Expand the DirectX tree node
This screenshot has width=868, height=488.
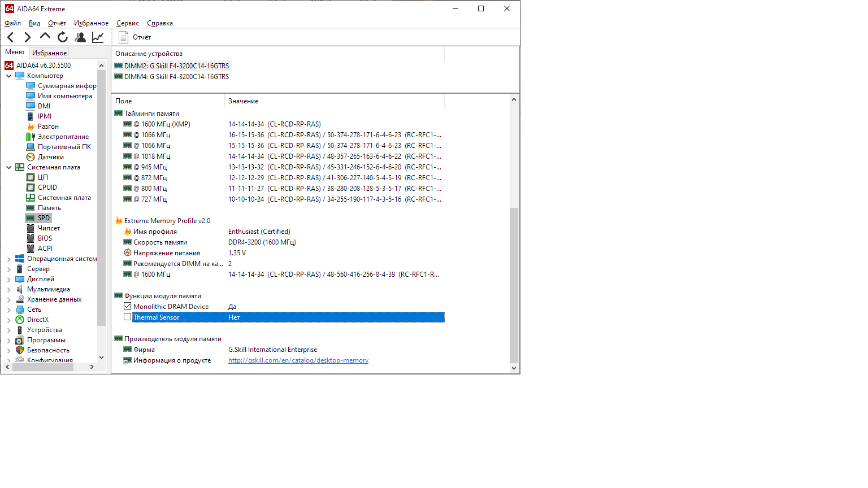8,320
